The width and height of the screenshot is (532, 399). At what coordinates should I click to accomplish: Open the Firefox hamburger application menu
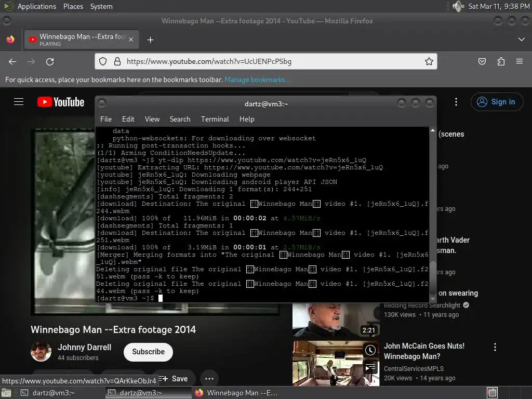[x=520, y=61]
